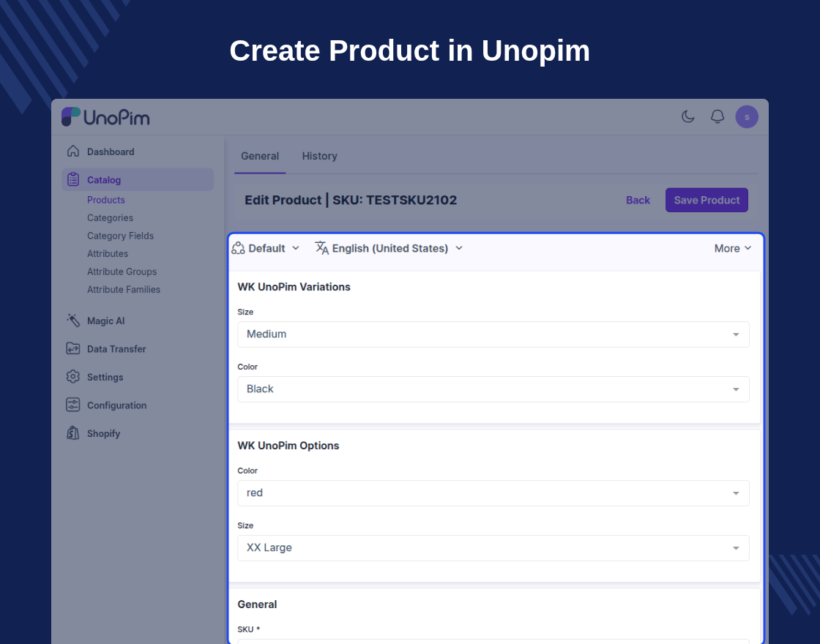
Task: Click the translate icon beside English
Action: pos(321,248)
